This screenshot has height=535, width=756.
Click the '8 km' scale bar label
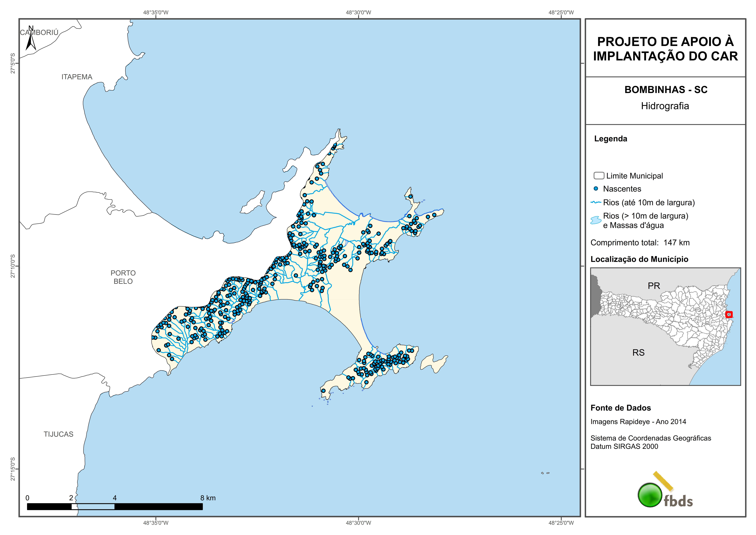208,498
